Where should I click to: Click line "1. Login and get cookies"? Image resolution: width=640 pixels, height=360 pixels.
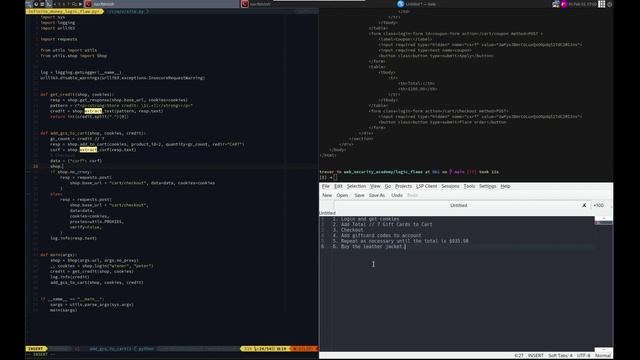366,219
